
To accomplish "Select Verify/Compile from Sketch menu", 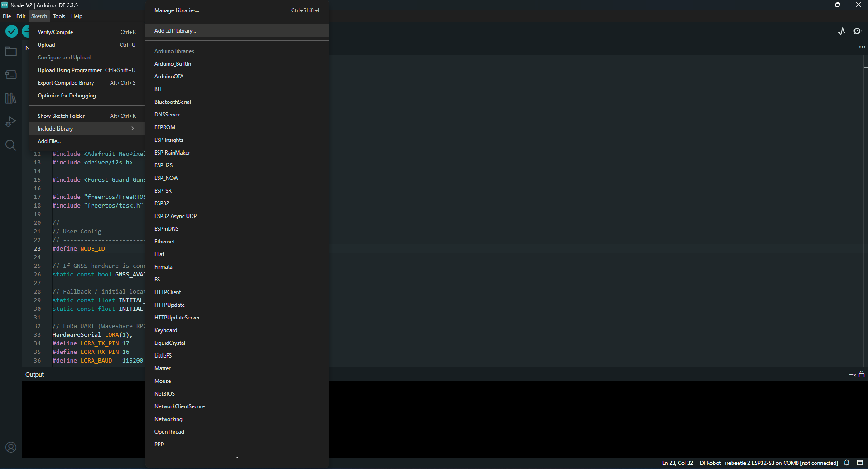I will coord(87,32).
